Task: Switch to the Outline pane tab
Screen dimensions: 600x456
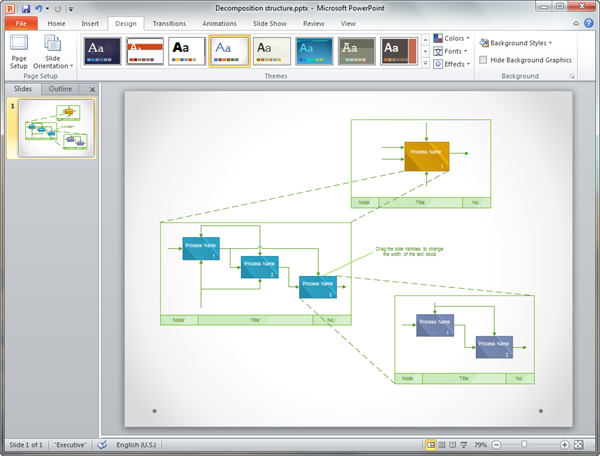Action: [x=60, y=89]
